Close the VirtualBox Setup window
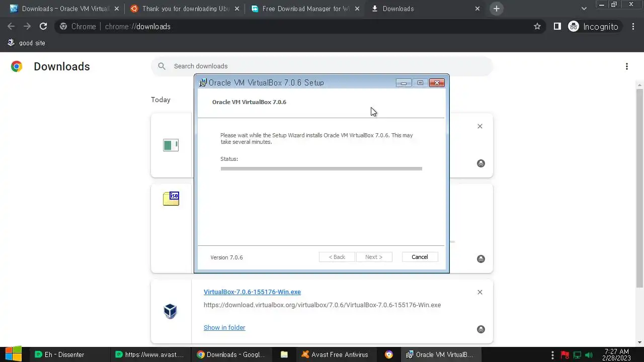The image size is (644, 362). point(437,83)
